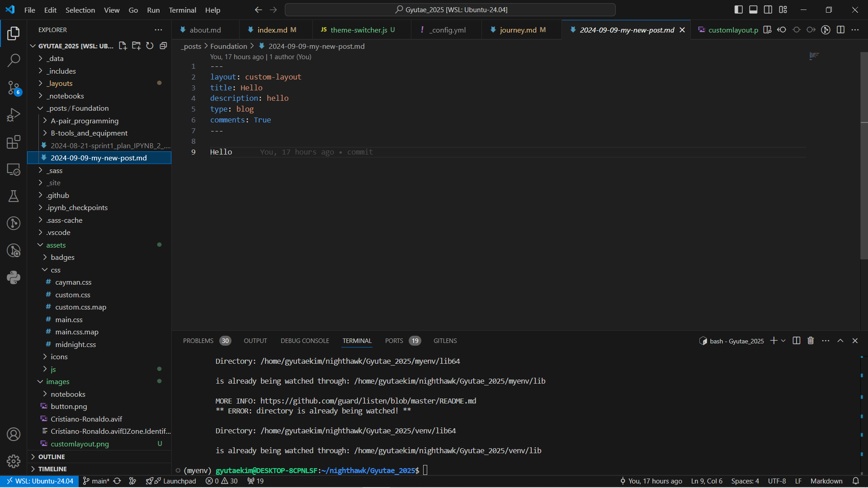The height and width of the screenshot is (488, 868).
Task: Switch to the theme-switcher.js tab
Action: pyautogui.click(x=362, y=30)
